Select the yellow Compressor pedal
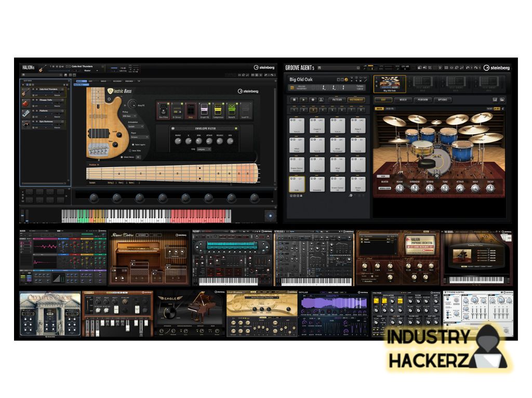 click(x=218, y=110)
